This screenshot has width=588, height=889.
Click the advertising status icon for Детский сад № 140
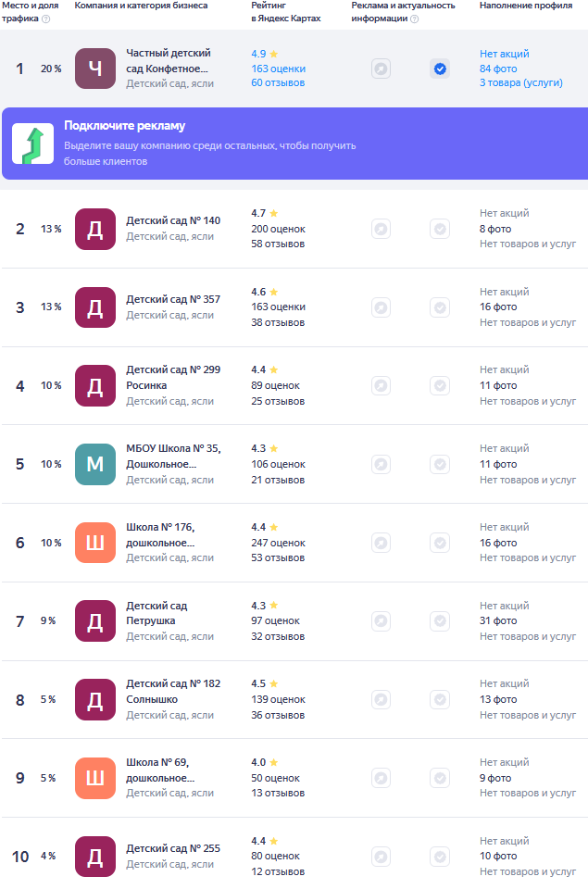coord(381,229)
